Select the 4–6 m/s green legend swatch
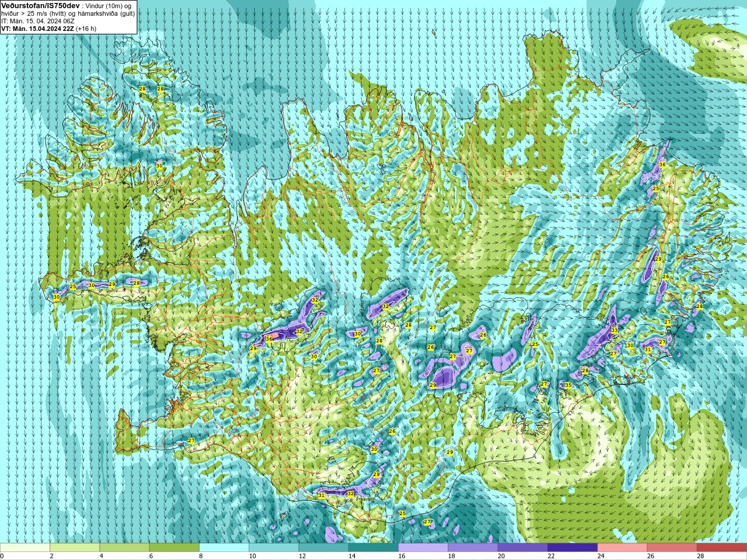This screenshot has height=560, width=747. click(124, 548)
